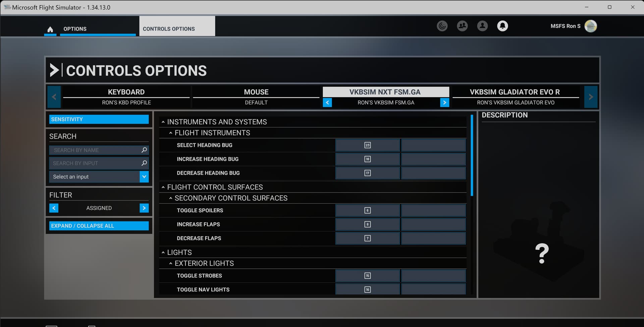This screenshot has height=327, width=644.
Task: Open the user profile icon
Action: click(x=482, y=26)
